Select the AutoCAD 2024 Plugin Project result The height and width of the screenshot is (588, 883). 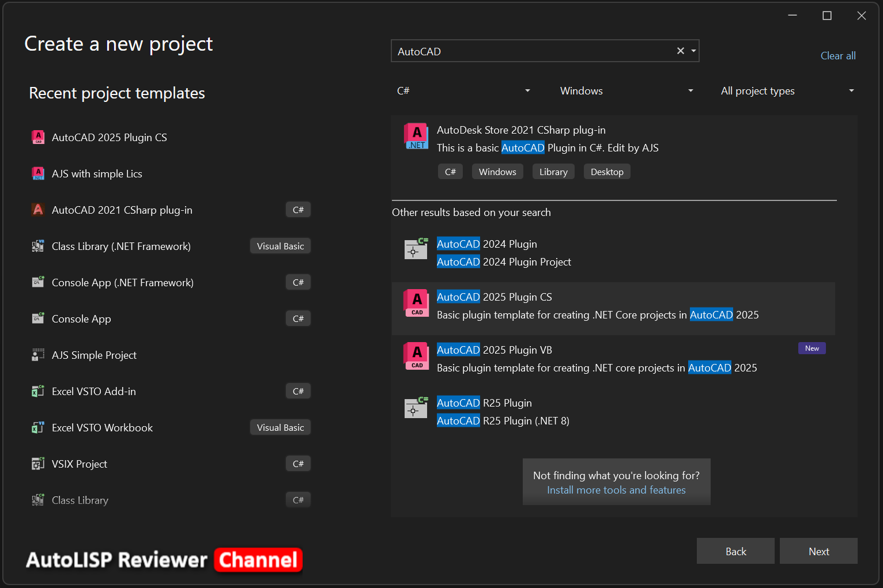pyautogui.click(x=614, y=253)
